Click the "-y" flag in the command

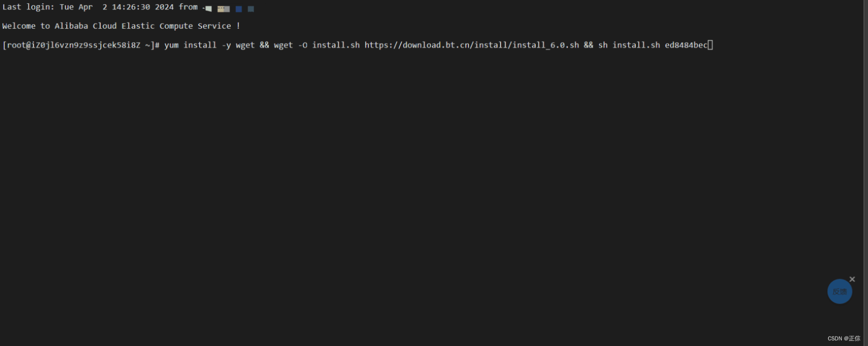click(x=226, y=45)
